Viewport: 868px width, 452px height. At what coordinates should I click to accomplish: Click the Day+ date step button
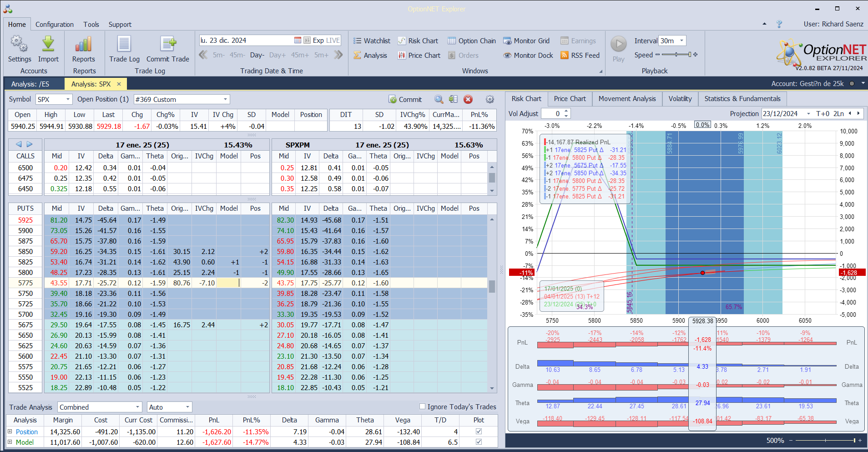pyautogui.click(x=278, y=55)
